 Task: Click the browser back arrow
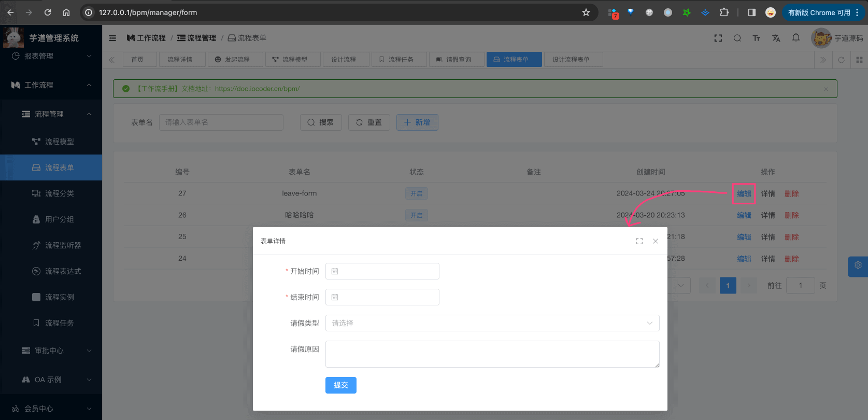coord(10,12)
